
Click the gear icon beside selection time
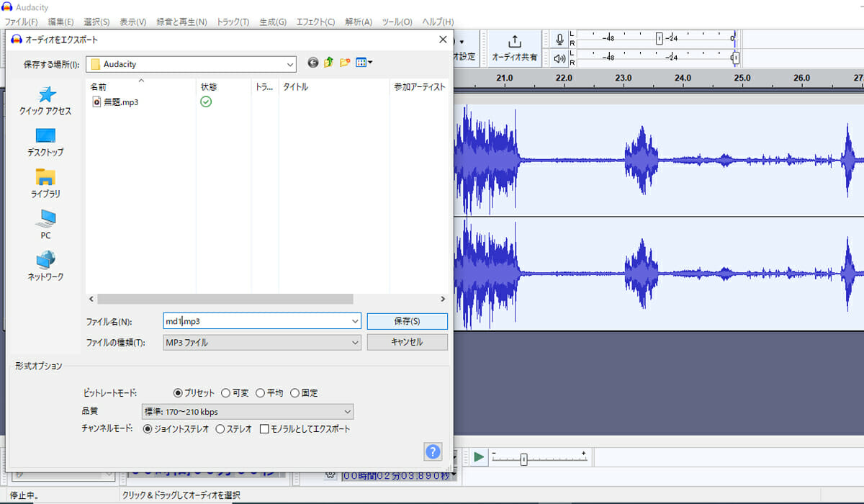(x=330, y=475)
